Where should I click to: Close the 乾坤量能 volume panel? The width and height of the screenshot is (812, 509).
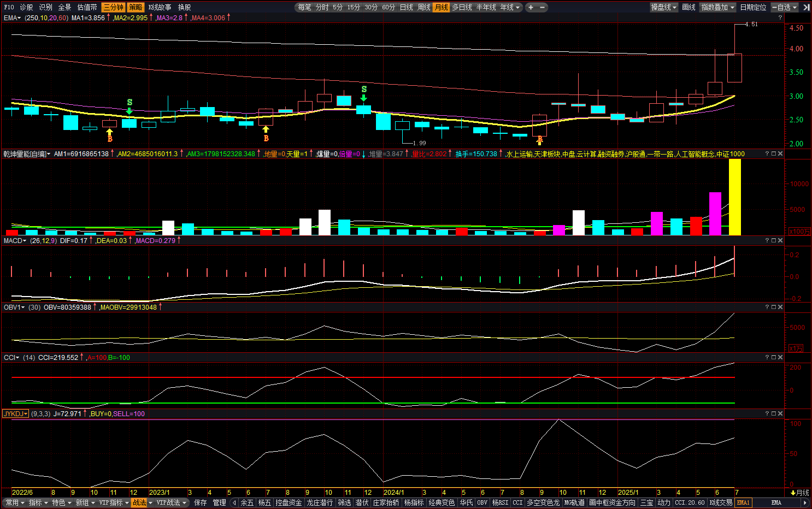click(780, 153)
